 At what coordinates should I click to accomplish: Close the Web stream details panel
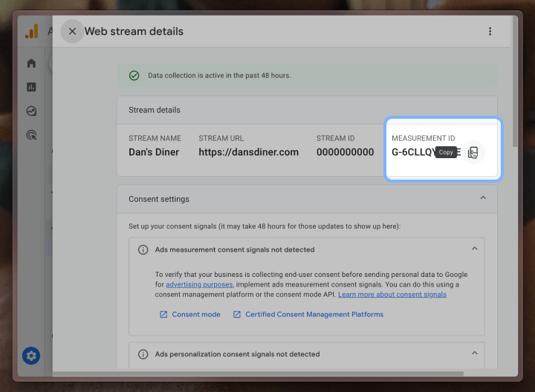tap(72, 31)
